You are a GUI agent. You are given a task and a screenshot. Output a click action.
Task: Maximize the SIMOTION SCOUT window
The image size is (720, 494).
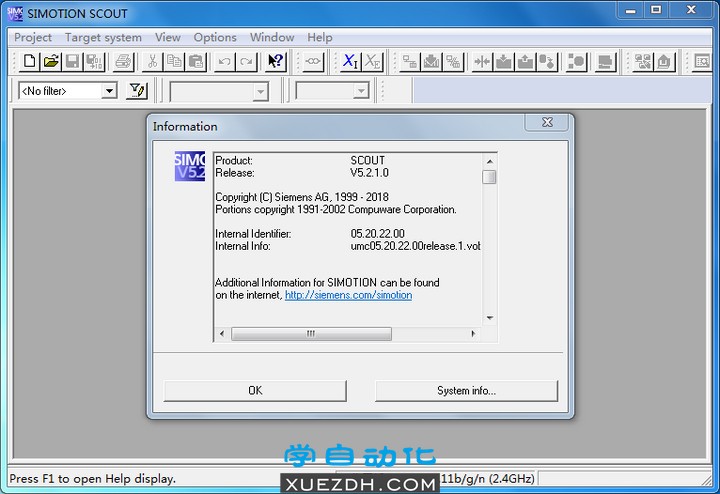[656, 10]
